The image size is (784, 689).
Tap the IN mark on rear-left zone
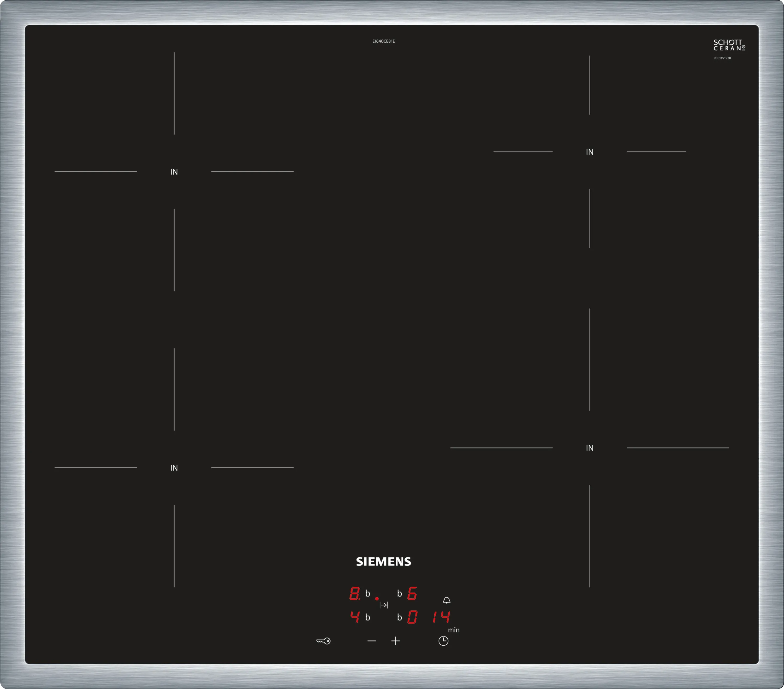click(x=174, y=172)
